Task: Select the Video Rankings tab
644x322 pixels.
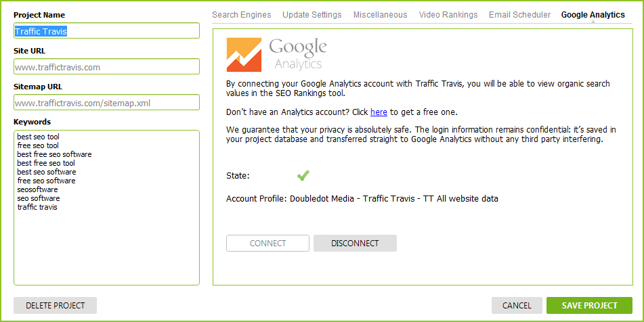Action: tap(448, 15)
